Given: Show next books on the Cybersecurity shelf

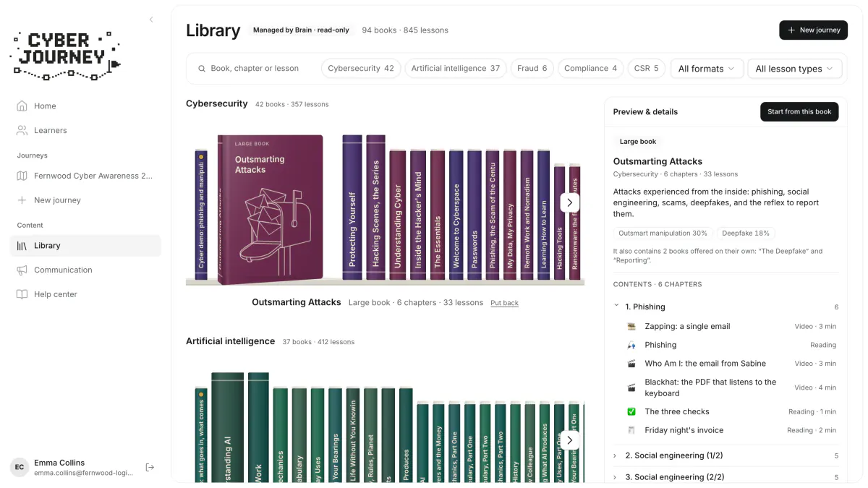Looking at the screenshot, I should coord(570,202).
